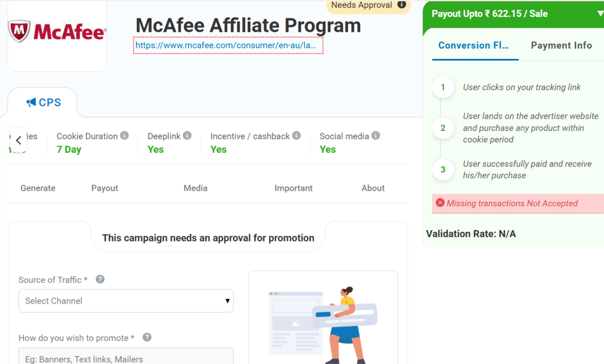
Task: Click the Social media info icon
Action: [x=376, y=135]
